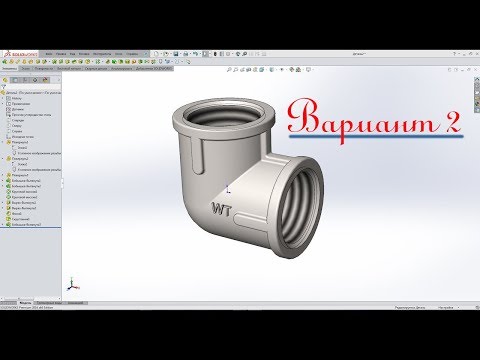Open the Правка menu
This screenshot has height=360, width=480.
click(x=61, y=54)
